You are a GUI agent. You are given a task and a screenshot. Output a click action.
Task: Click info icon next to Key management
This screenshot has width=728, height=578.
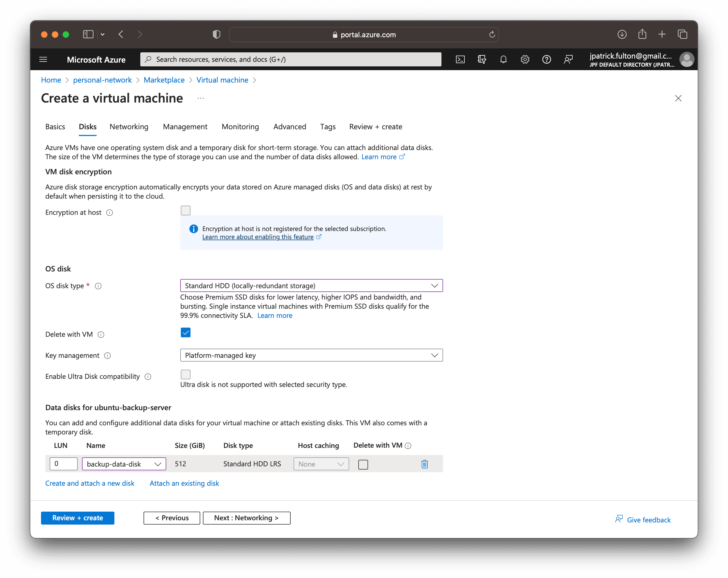[107, 356]
